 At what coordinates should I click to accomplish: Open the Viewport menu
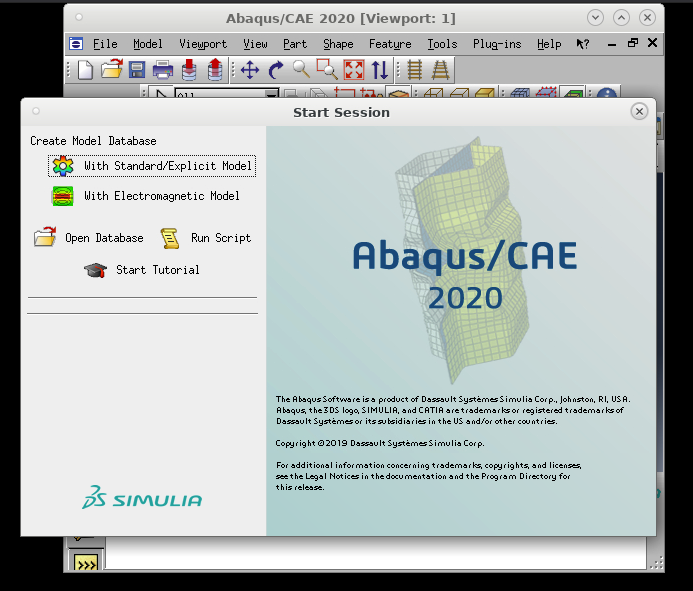click(203, 44)
